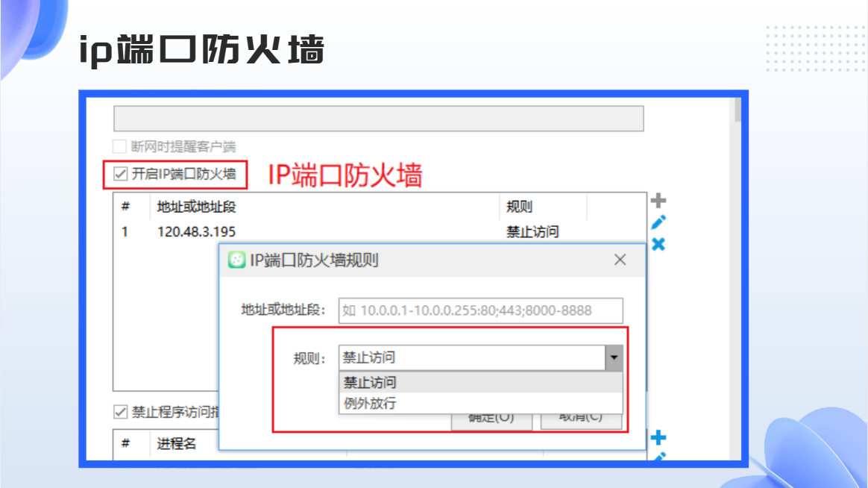
Task: Add a process rule with blue plus icon
Action: point(658,437)
